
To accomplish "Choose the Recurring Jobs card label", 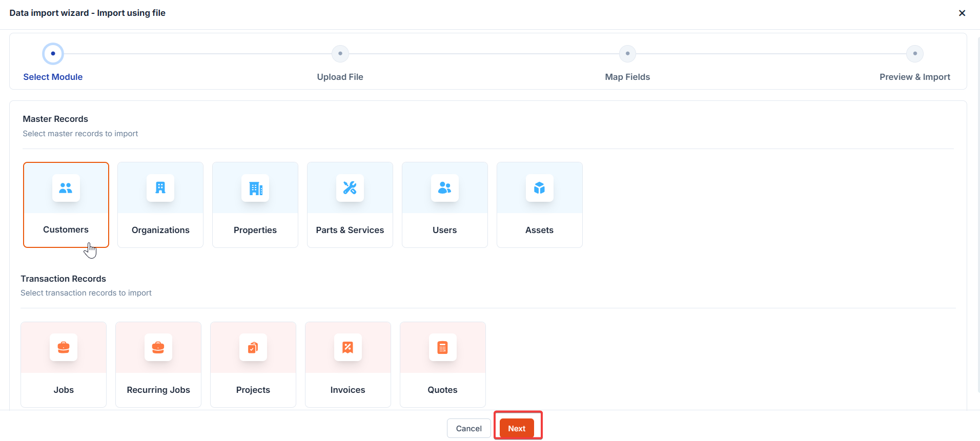I will pos(158,390).
